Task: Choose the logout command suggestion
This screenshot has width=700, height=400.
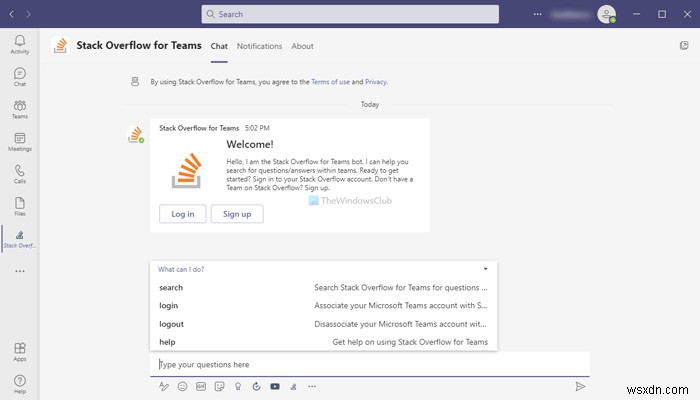Action: pos(323,324)
